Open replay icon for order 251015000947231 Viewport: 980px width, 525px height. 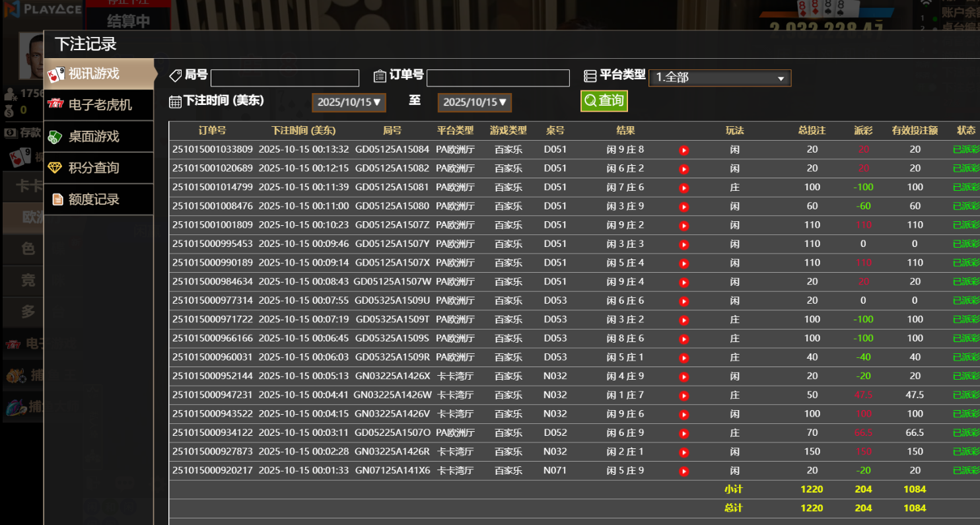click(x=684, y=396)
